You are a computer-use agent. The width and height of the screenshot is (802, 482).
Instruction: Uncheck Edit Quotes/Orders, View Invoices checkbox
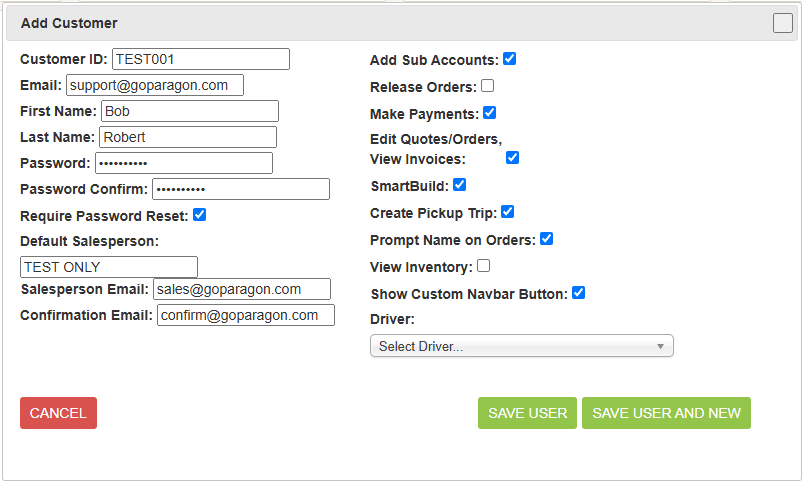pos(513,158)
